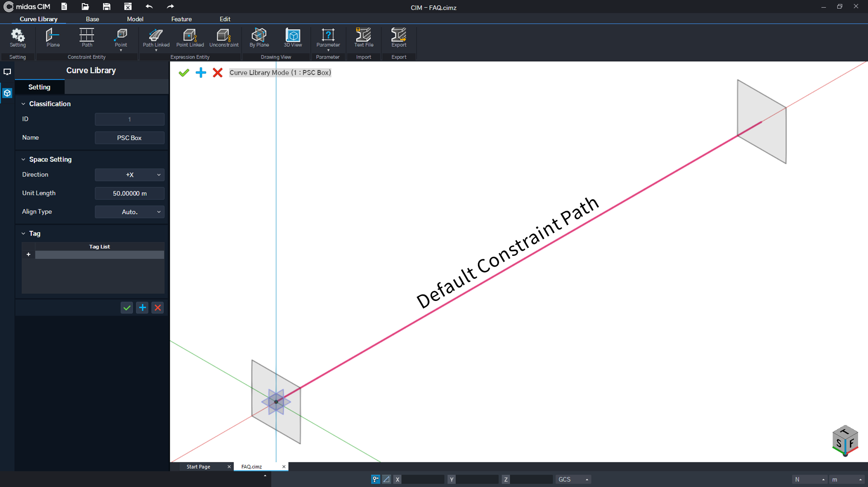Screen dimensions: 868x487
Task: Expand the Parameter dropdown arrow
Action: point(328,50)
